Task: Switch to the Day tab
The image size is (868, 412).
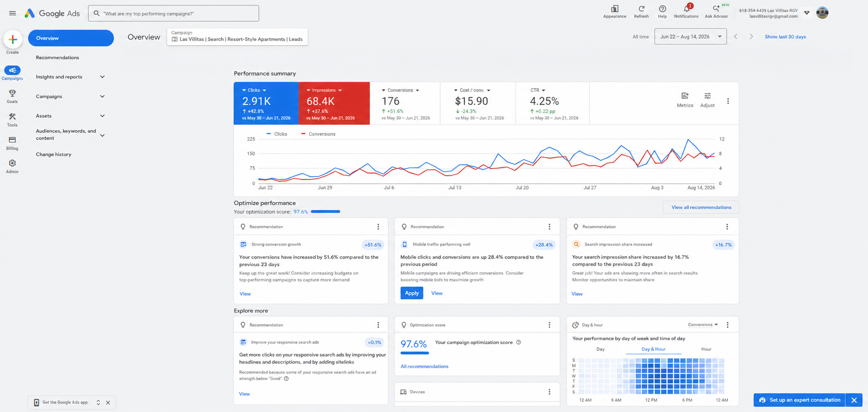Action: tap(601, 350)
